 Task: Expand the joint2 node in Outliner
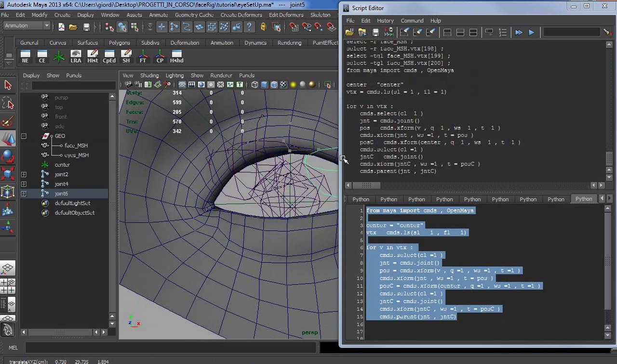[x=24, y=174]
